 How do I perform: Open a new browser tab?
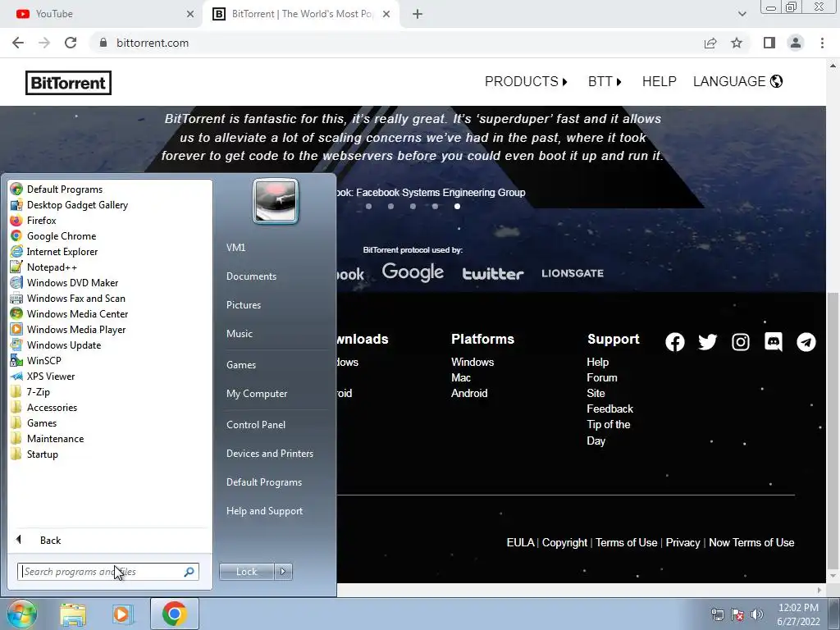418,14
